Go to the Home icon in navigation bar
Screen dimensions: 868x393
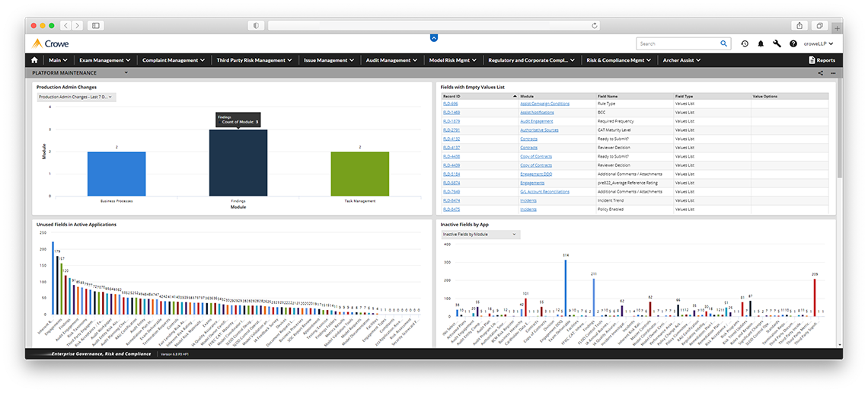34,60
